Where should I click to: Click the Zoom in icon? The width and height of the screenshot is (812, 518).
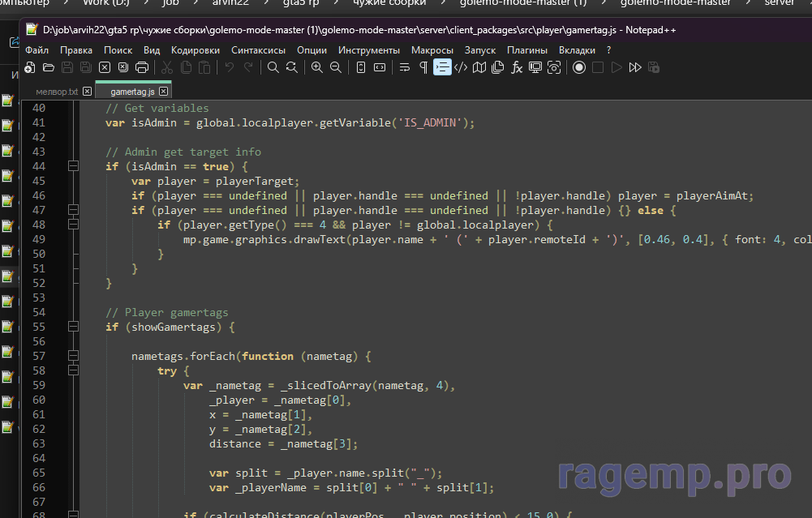coord(316,67)
